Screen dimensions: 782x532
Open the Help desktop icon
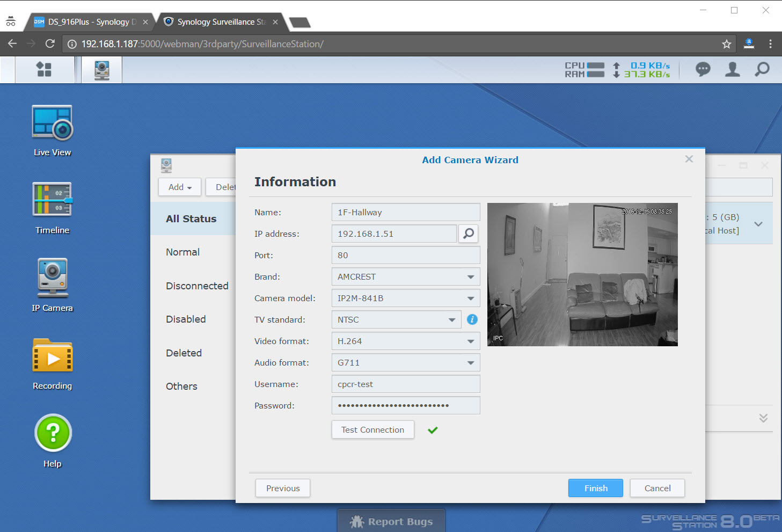pyautogui.click(x=52, y=441)
